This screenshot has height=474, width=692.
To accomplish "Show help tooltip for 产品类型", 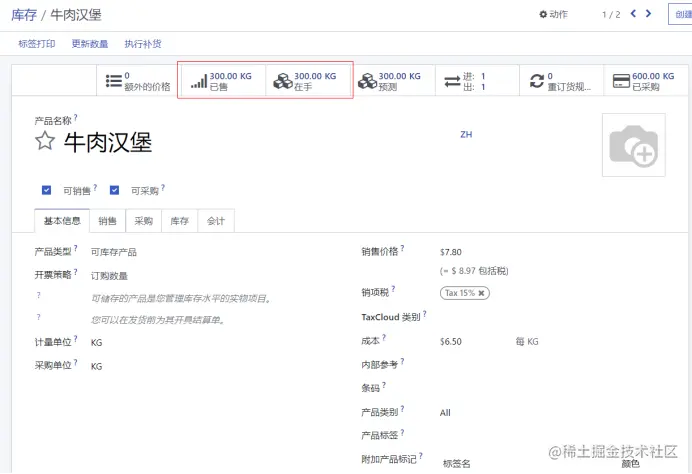I will (x=75, y=248).
